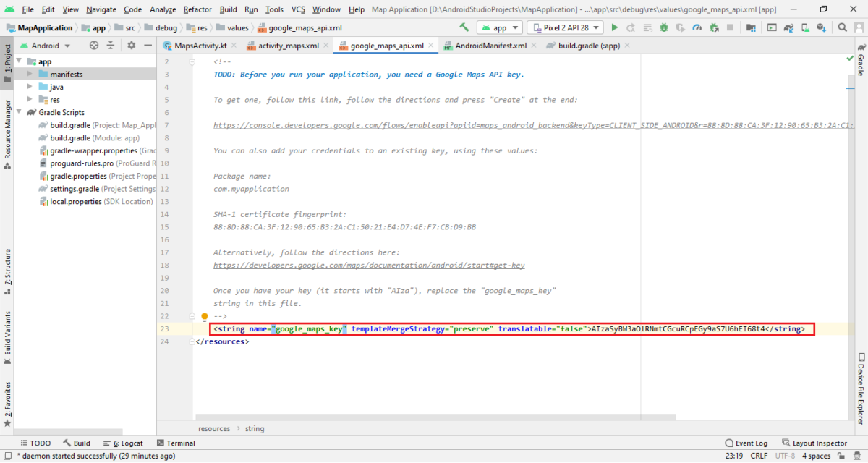Open the Event Log
Viewport: 868px width, 463px height.
746,443
